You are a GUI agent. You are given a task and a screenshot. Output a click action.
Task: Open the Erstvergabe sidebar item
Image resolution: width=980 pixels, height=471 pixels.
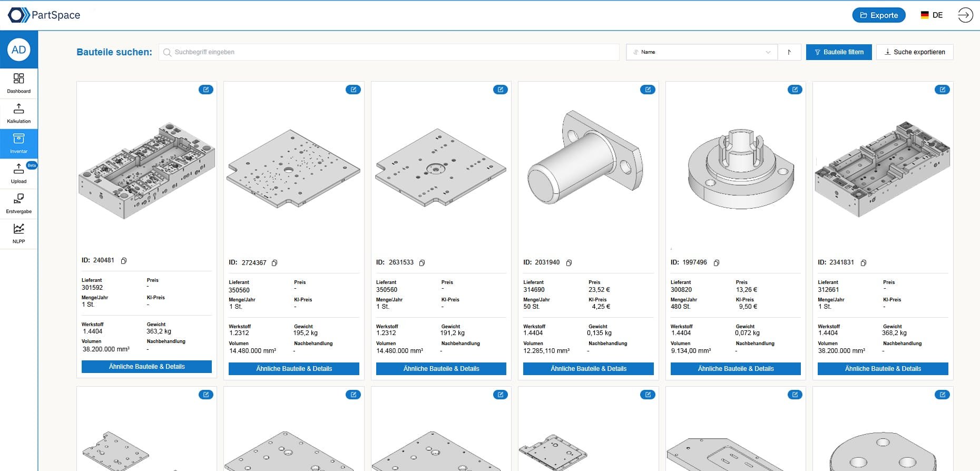coord(19,203)
